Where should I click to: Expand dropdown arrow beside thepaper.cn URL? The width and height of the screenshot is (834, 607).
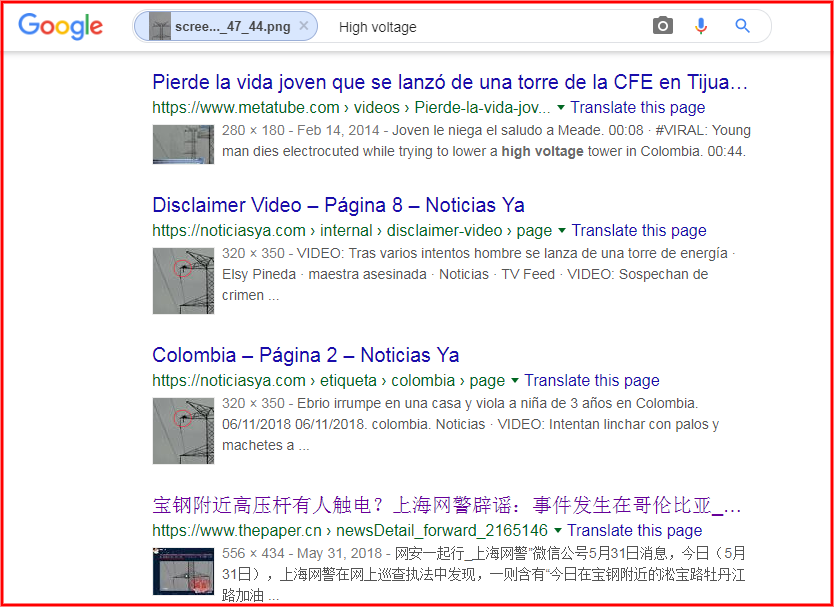[x=557, y=531]
